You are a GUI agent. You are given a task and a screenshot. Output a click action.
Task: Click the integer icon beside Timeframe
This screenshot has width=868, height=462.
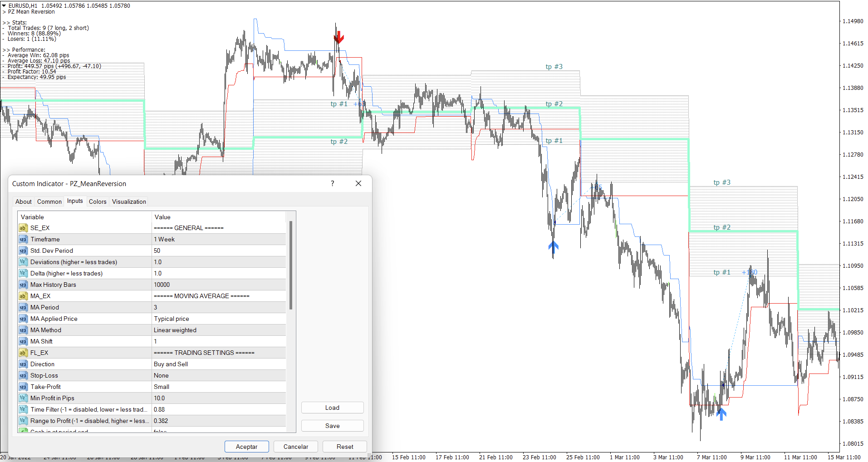pyautogui.click(x=23, y=239)
